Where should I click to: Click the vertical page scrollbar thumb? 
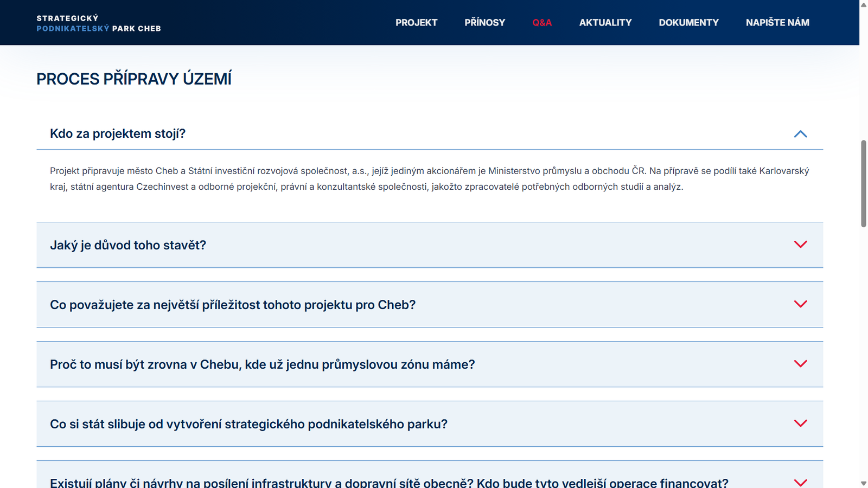coord(863,183)
